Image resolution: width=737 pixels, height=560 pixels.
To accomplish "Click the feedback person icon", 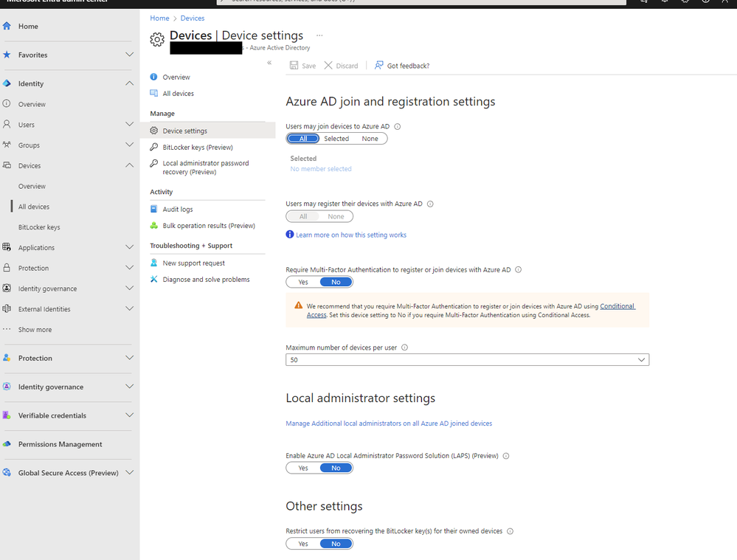I will 379,66.
